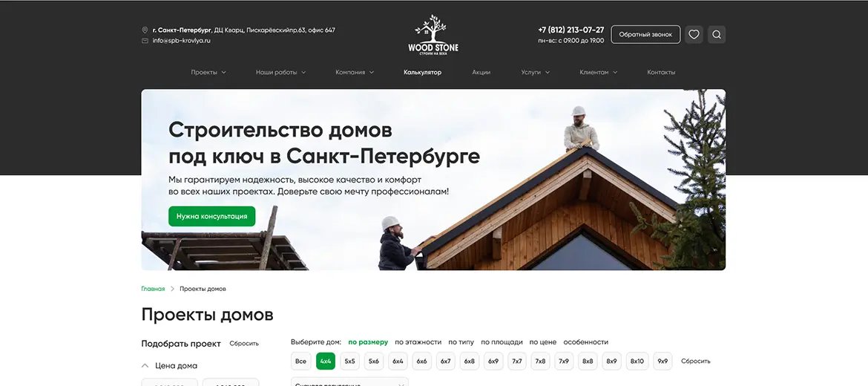Open the sort order dropdown below size chips
This screenshot has width=868, height=386.
349,382
